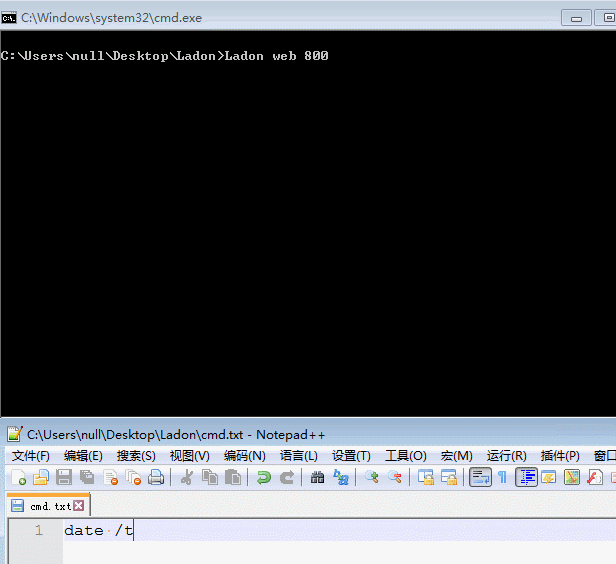This screenshot has width=616, height=564.
Task: Undo the last edit with the green arrow
Action: click(264, 478)
